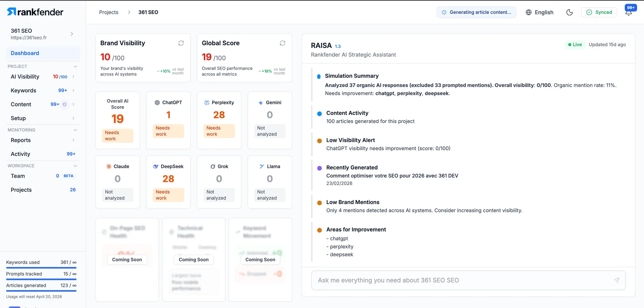Click the Prompts tracked progress bar
The width and height of the screenshot is (644, 308).
pyautogui.click(x=41, y=279)
